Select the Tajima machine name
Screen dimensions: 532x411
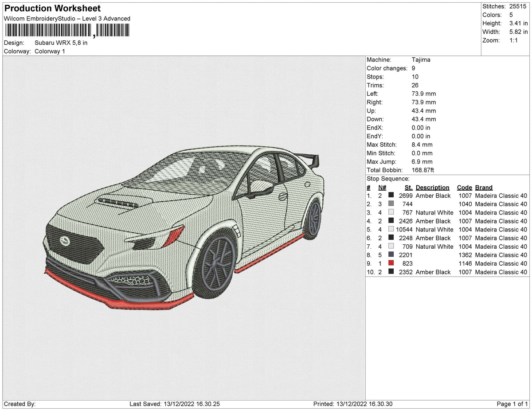click(422, 59)
